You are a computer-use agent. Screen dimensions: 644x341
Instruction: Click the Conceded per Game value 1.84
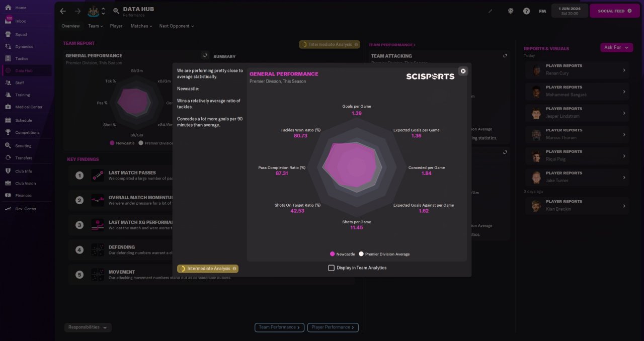click(427, 174)
